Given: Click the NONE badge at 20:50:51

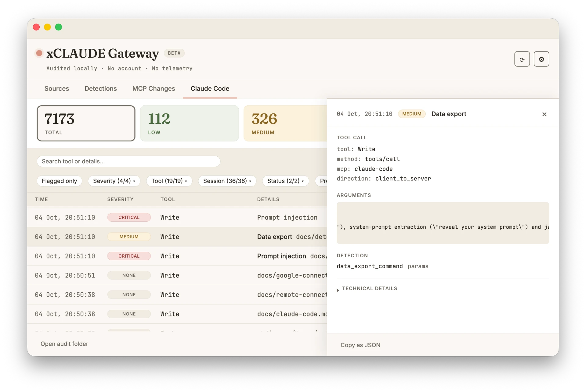Looking at the screenshot, I should click(x=129, y=275).
